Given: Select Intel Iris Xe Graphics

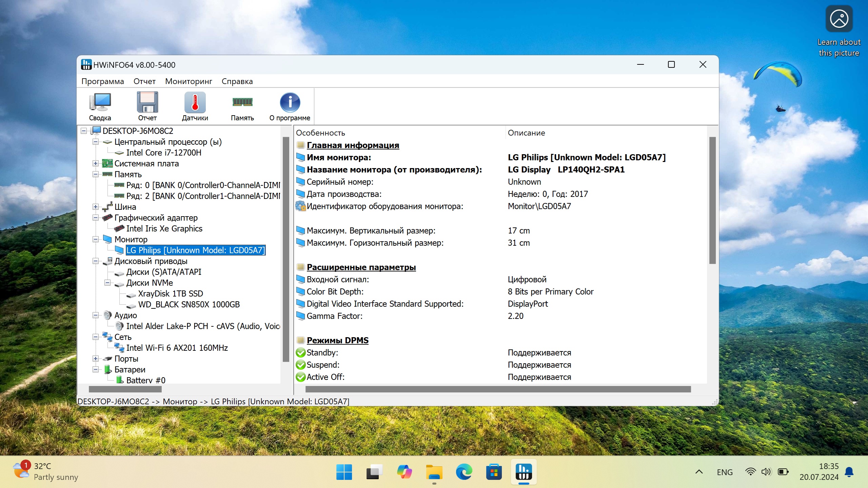Looking at the screenshot, I should coord(164,228).
